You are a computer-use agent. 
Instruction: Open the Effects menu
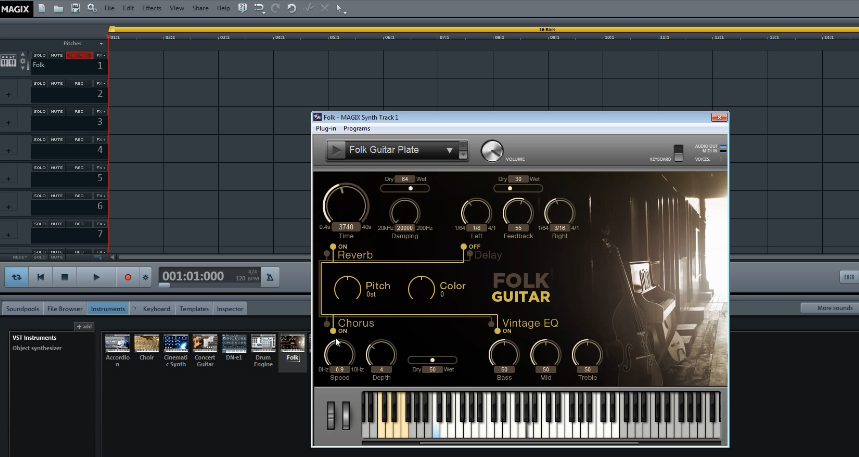151,8
